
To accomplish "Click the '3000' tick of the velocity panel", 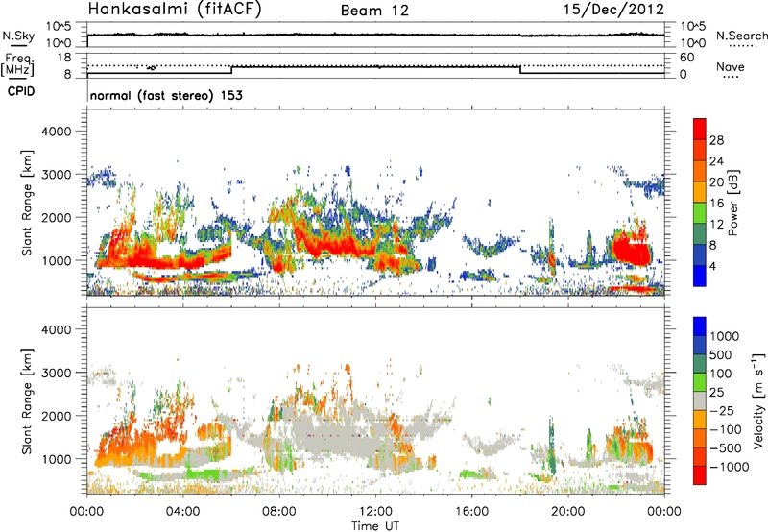I will pos(57,373).
